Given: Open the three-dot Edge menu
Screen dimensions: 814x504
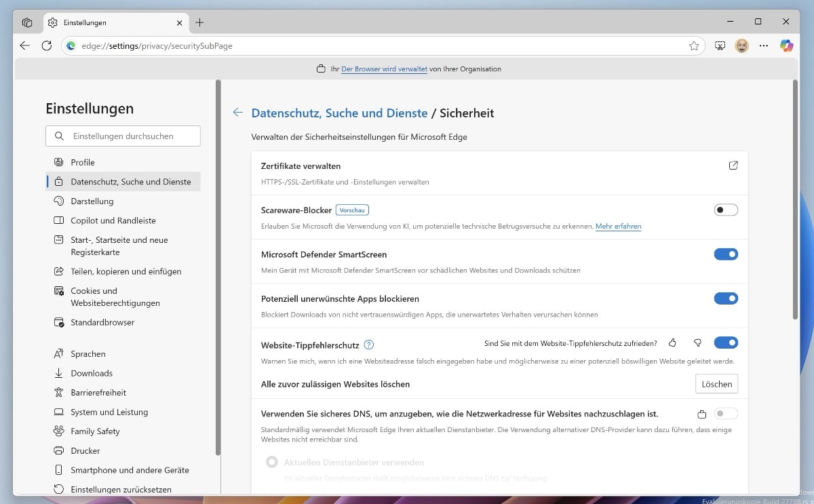Looking at the screenshot, I should (764, 45).
